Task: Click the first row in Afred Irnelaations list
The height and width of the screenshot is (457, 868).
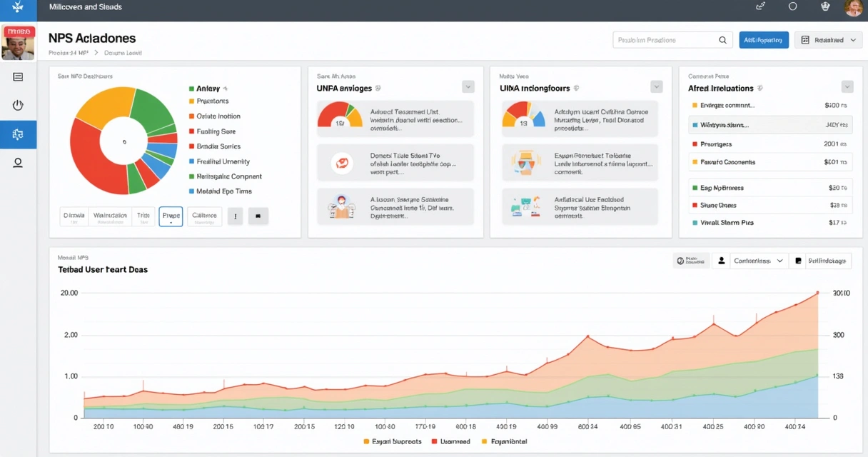Action: [x=770, y=105]
